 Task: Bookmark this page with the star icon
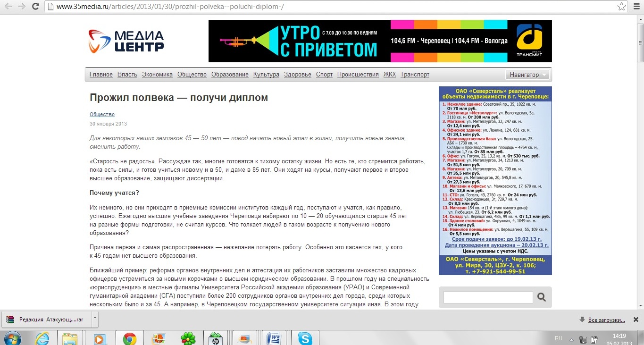click(622, 7)
